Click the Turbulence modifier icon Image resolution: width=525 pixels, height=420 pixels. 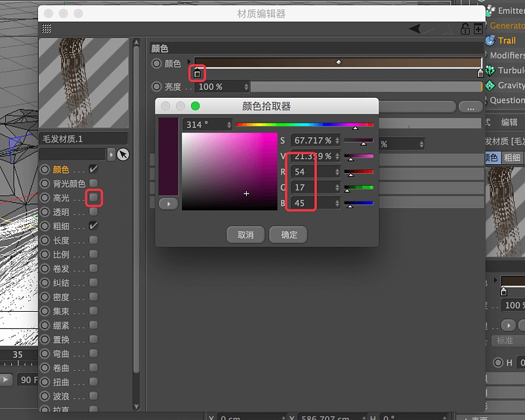(490, 70)
